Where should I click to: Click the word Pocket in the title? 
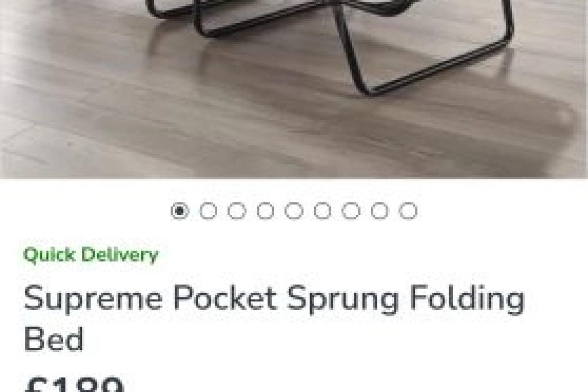tap(225, 297)
